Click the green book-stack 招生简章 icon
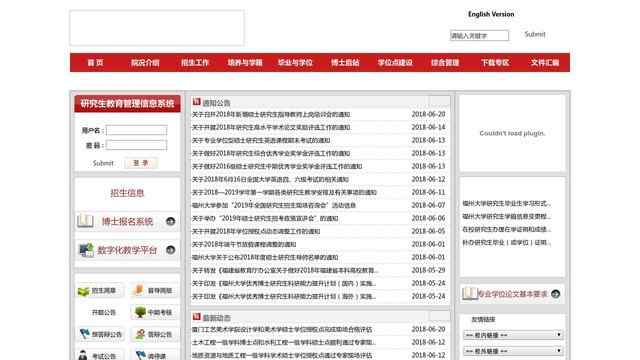 pos(84,291)
